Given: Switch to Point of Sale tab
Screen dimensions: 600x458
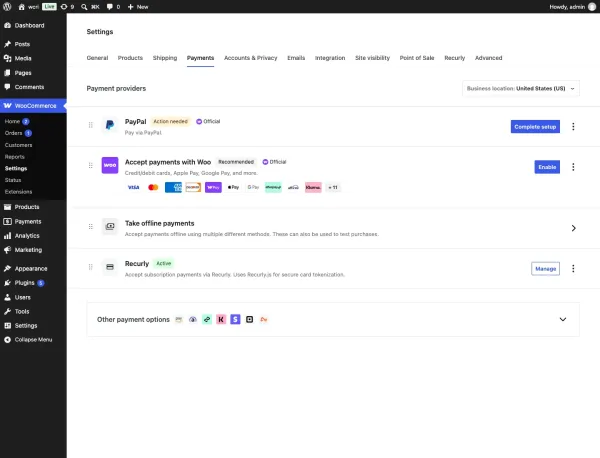Looking at the screenshot, I should pyautogui.click(x=417, y=58).
